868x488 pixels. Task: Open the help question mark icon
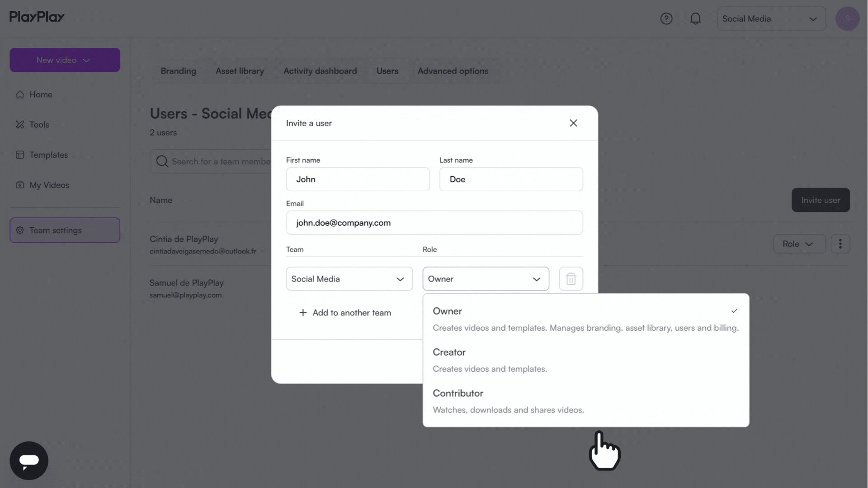(x=666, y=19)
